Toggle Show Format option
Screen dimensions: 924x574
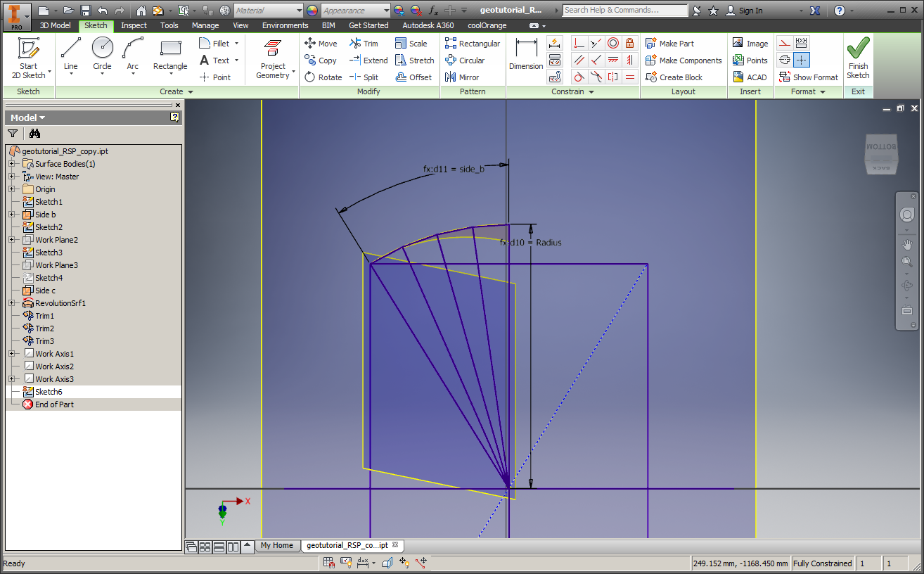click(808, 77)
